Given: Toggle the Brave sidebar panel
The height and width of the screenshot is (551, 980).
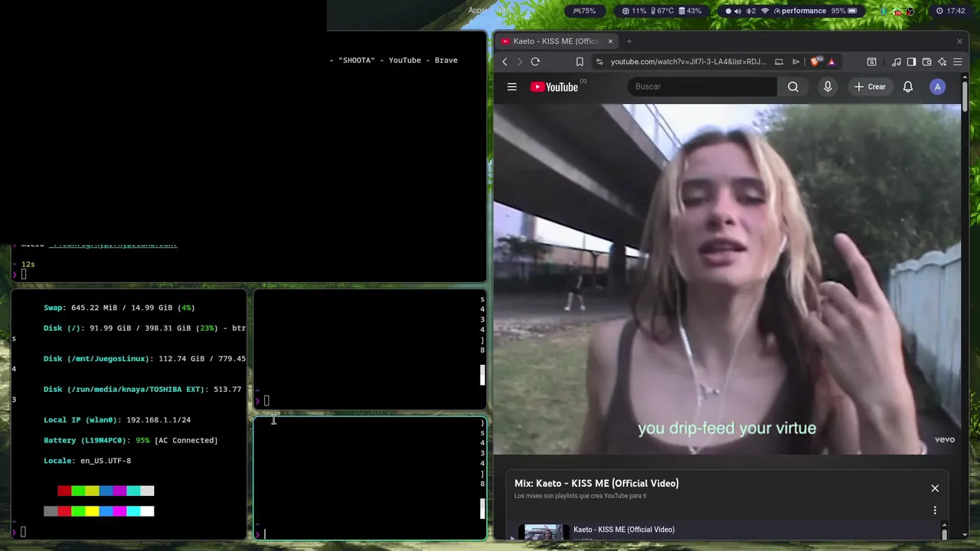Looking at the screenshot, I should point(911,62).
